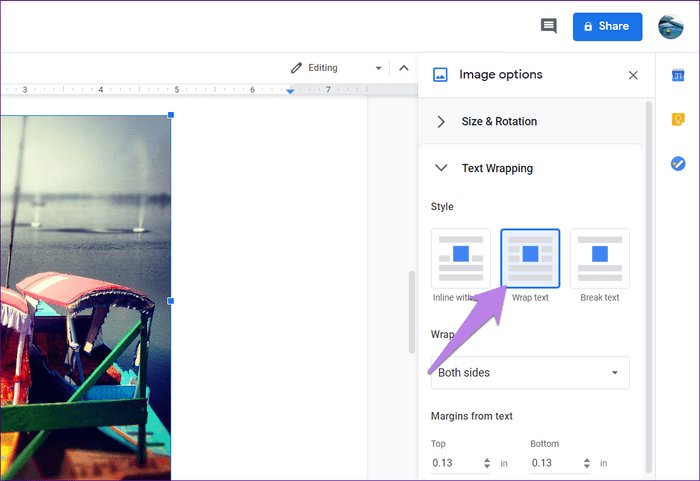This screenshot has height=481, width=700.
Task: Select the Wrap text style
Action: click(x=530, y=259)
